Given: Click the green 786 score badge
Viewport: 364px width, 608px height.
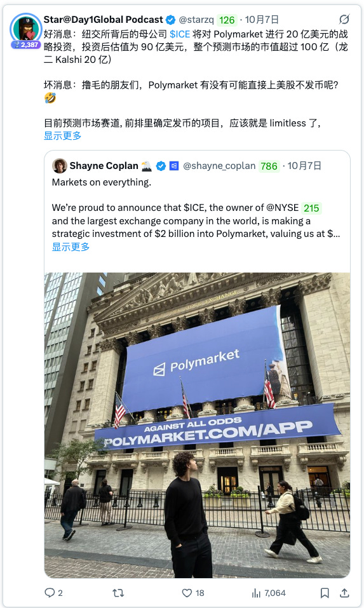Looking at the screenshot, I should pyautogui.click(x=269, y=166).
